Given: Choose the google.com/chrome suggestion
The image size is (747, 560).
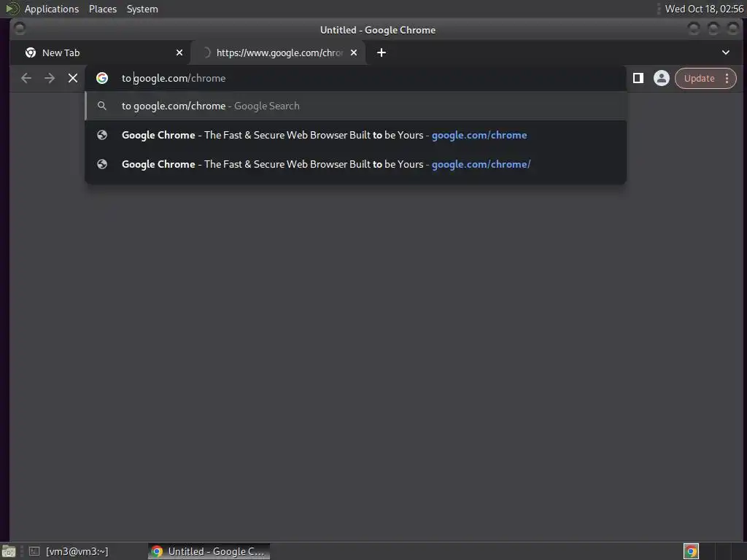Looking at the screenshot, I should click(x=356, y=135).
